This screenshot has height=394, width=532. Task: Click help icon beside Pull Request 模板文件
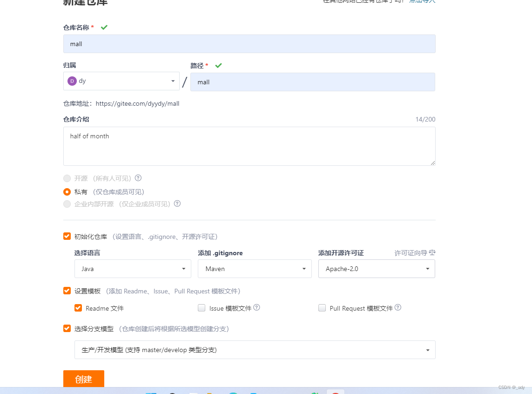pos(398,307)
